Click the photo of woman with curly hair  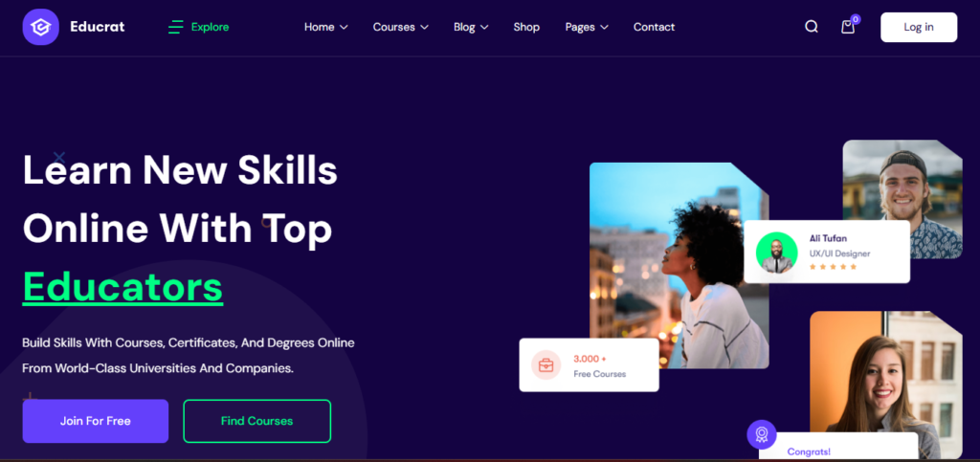tap(679, 265)
